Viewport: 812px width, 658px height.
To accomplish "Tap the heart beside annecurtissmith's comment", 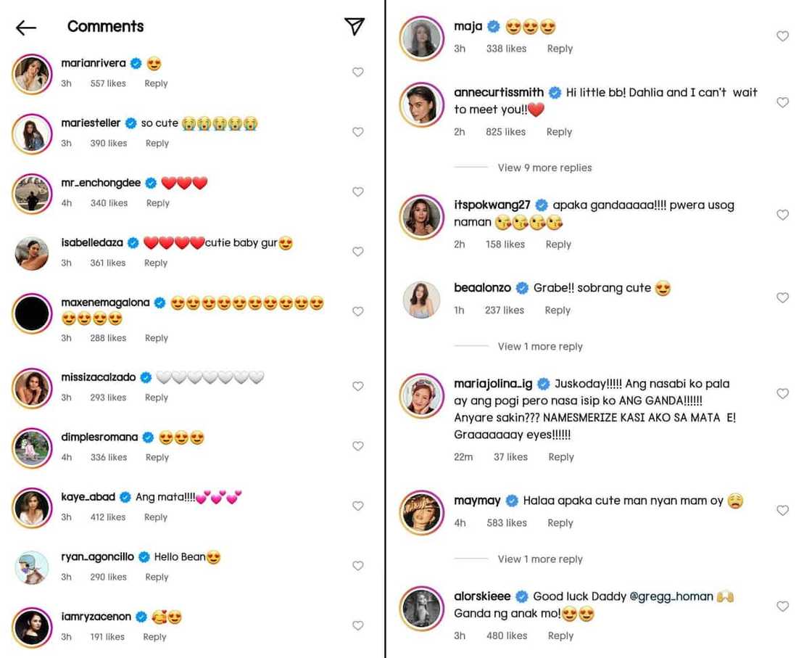I will pyautogui.click(x=783, y=102).
